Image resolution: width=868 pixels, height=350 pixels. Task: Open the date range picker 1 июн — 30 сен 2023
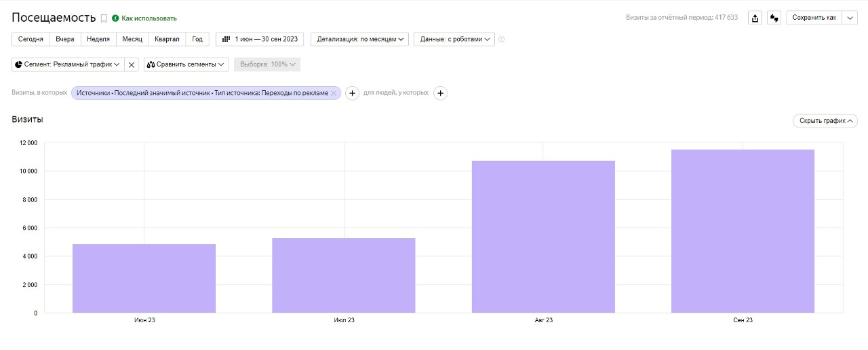click(x=260, y=39)
